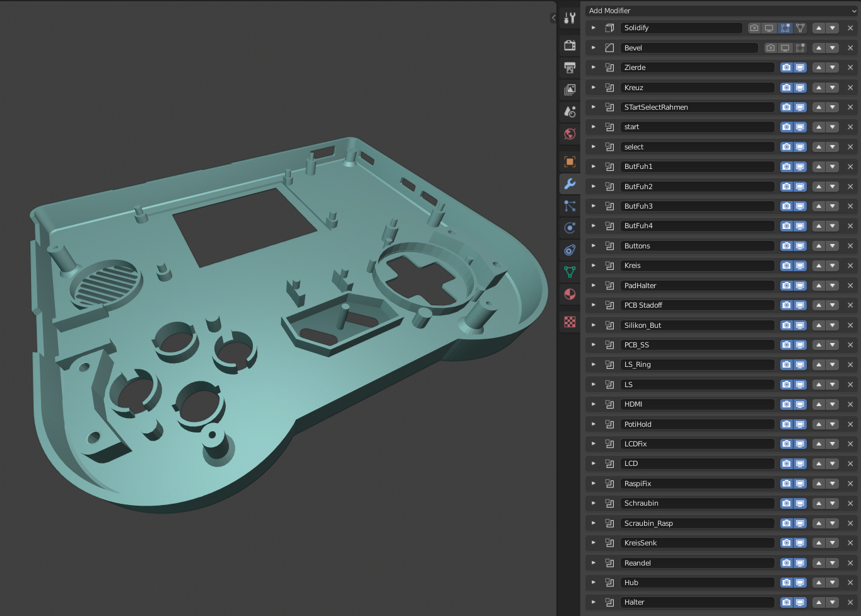The width and height of the screenshot is (861, 616).
Task: Switch to the Tool properties tab
Action: coord(570,18)
